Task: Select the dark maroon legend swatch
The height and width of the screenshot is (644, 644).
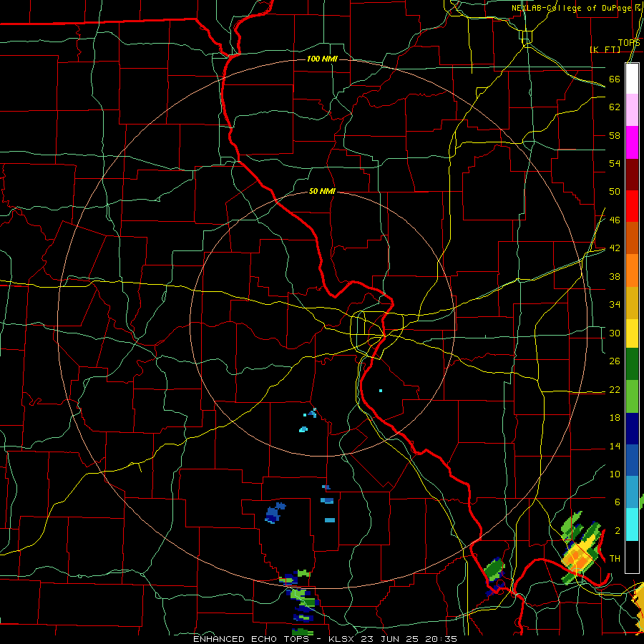Action: 632,174
